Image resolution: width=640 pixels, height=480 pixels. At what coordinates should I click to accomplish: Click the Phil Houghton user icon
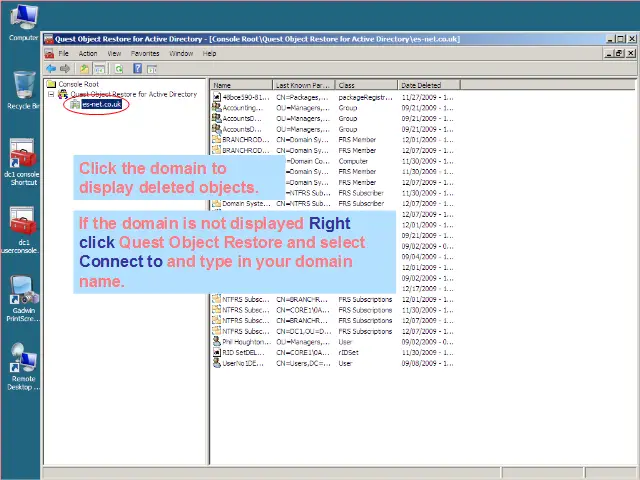click(216, 342)
